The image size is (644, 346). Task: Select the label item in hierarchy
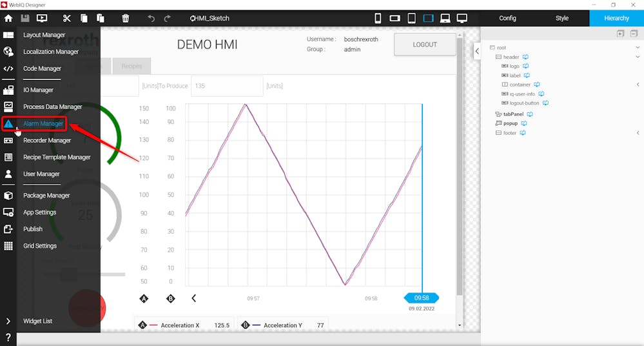(x=514, y=76)
